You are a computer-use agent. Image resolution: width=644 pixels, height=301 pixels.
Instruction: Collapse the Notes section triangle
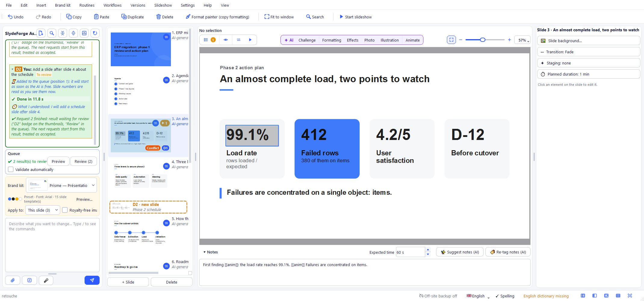tap(205, 252)
